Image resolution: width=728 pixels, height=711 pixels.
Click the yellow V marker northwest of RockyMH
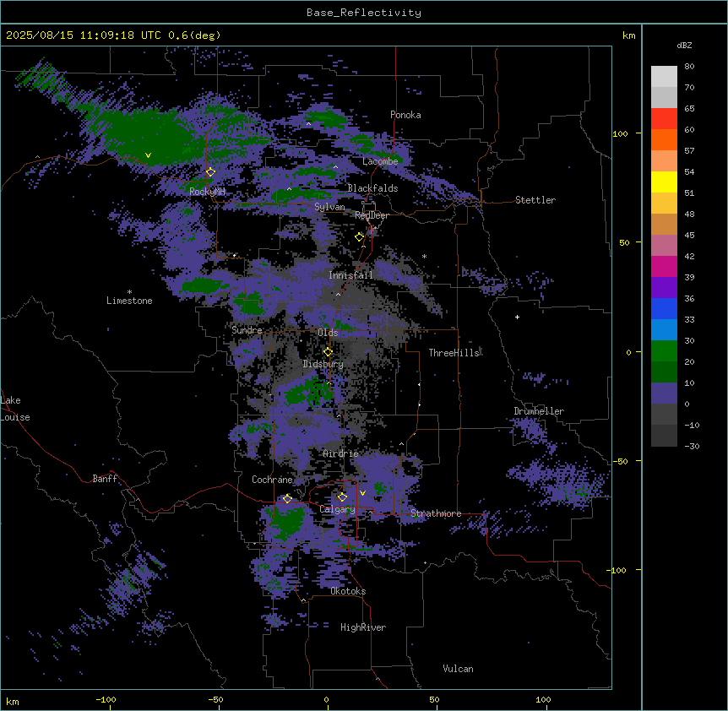[x=148, y=155]
